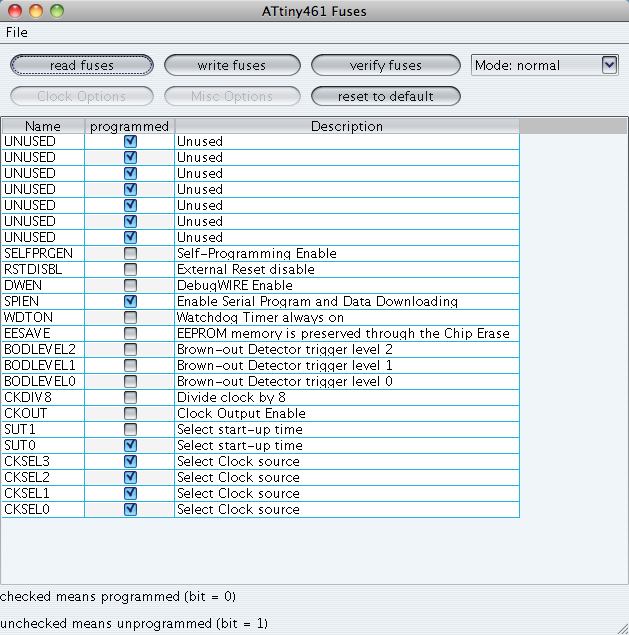The width and height of the screenshot is (629, 635).
Task: Click the write fuses button
Action: [x=232, y=65]
